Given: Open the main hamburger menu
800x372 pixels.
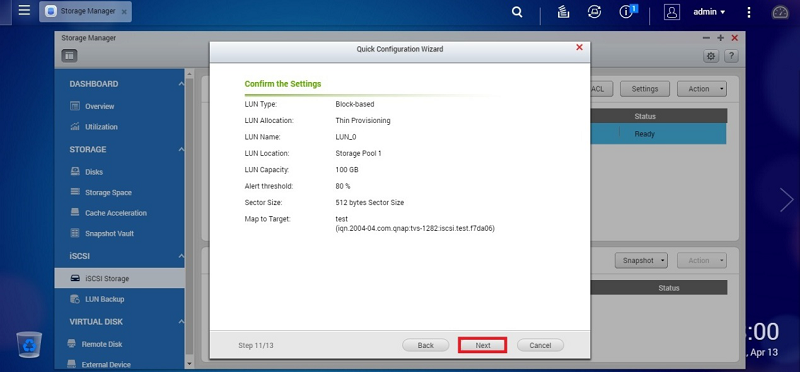Looking at the screenshot, I should click(24, 11).
